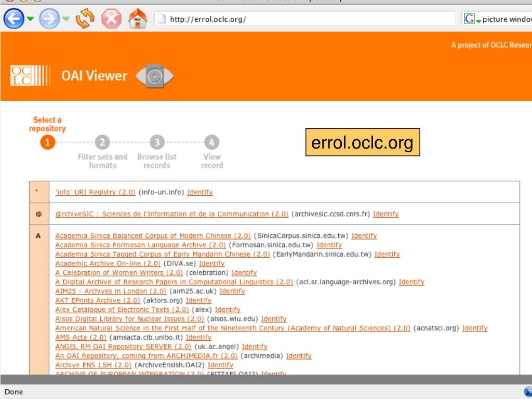Click Identify for acnatsci.org
532x399 pixels.
(x=475, y=328)
